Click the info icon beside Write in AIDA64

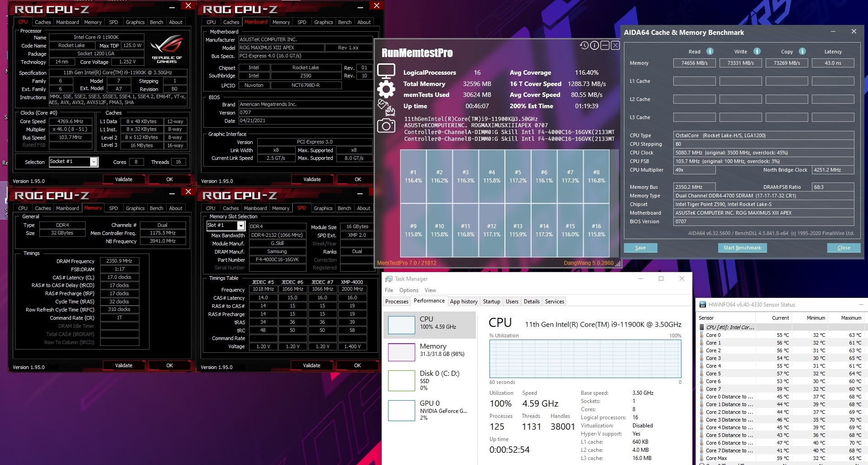tap(757, 51)
